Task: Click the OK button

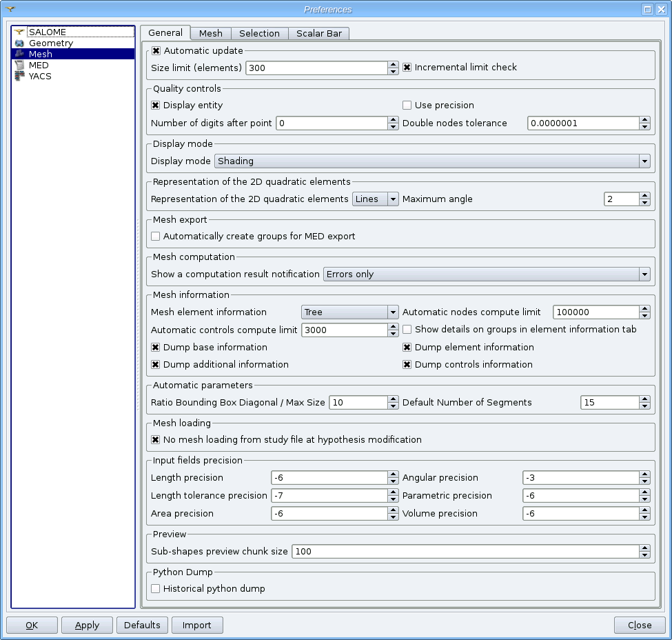Action: [32, 626]
